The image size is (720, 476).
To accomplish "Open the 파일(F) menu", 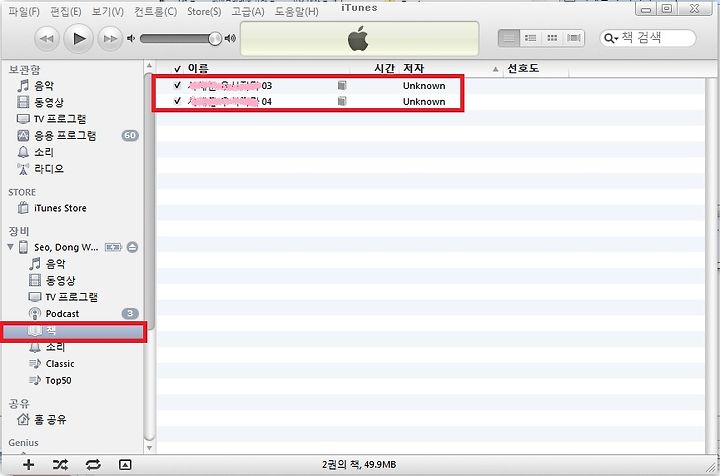I will [24, 11].
